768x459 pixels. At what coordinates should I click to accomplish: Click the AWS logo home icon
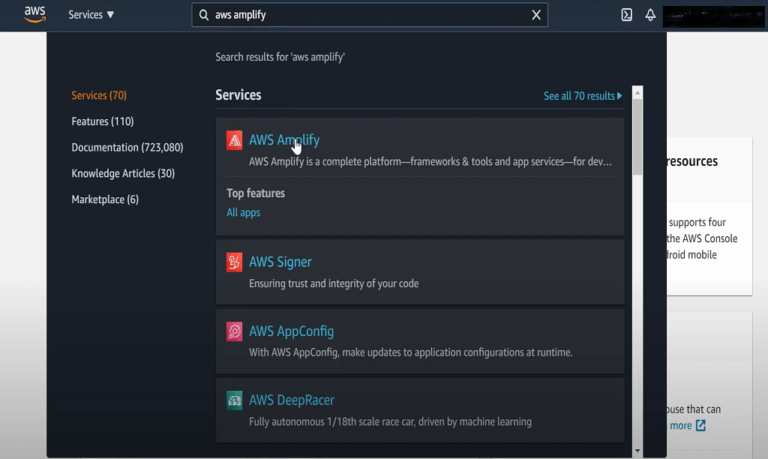point(35,15)
